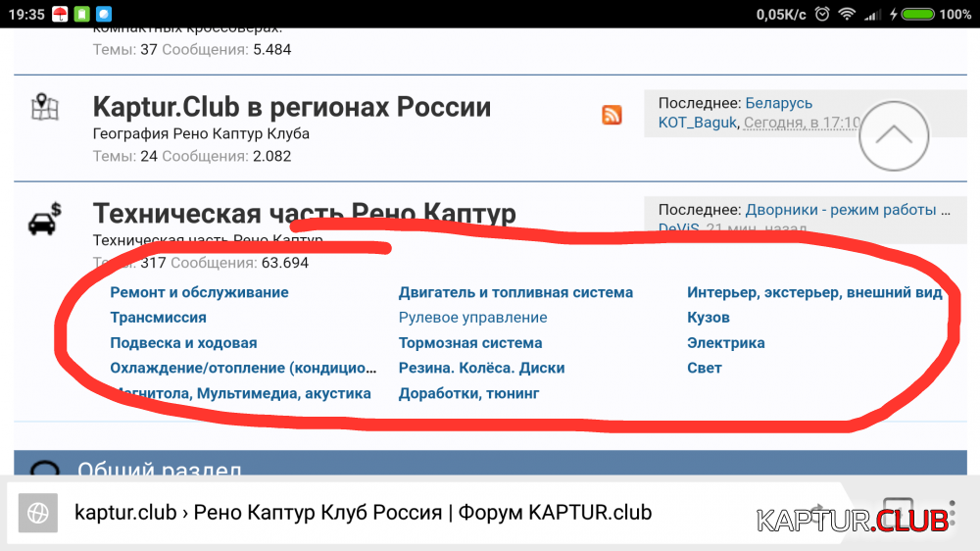The height and width of the screenshot is (551, 980).
Task: Tap the battery indicator in status bar
Action: (x=917, y=14)
